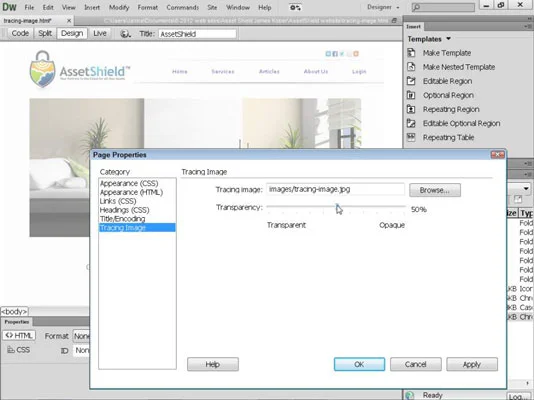534x400 pixels.
Task: Expand the Templates category dropdown
Action: point(429,39)
